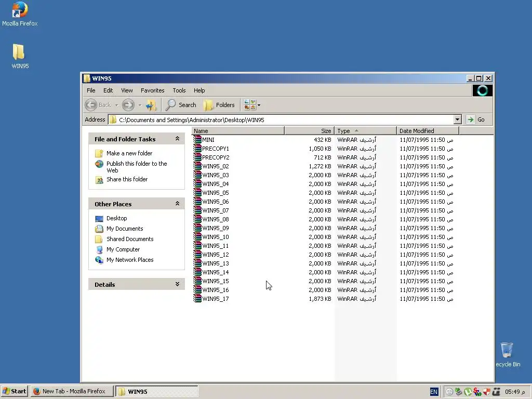Select the WIN95_03 archive icon
This screenshot has width=532, height=399.
(197, 175)
